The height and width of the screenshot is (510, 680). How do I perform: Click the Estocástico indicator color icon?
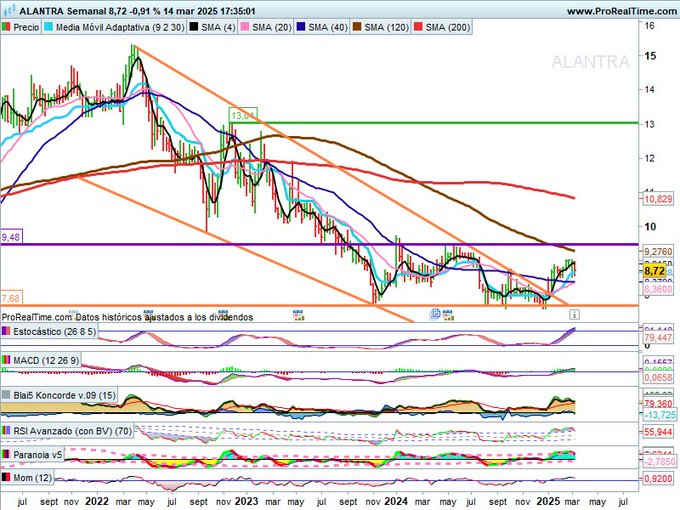click(x=6, y=331)
